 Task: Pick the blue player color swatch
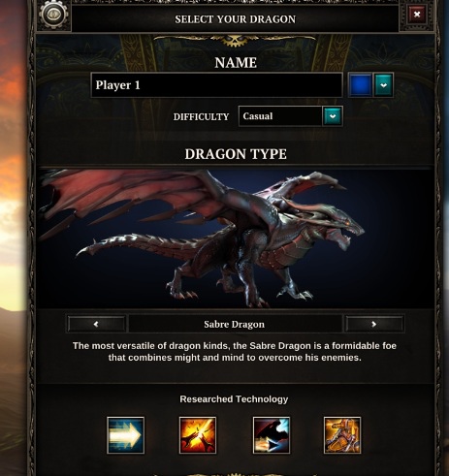pyautogui.click(x=360, y=85)
